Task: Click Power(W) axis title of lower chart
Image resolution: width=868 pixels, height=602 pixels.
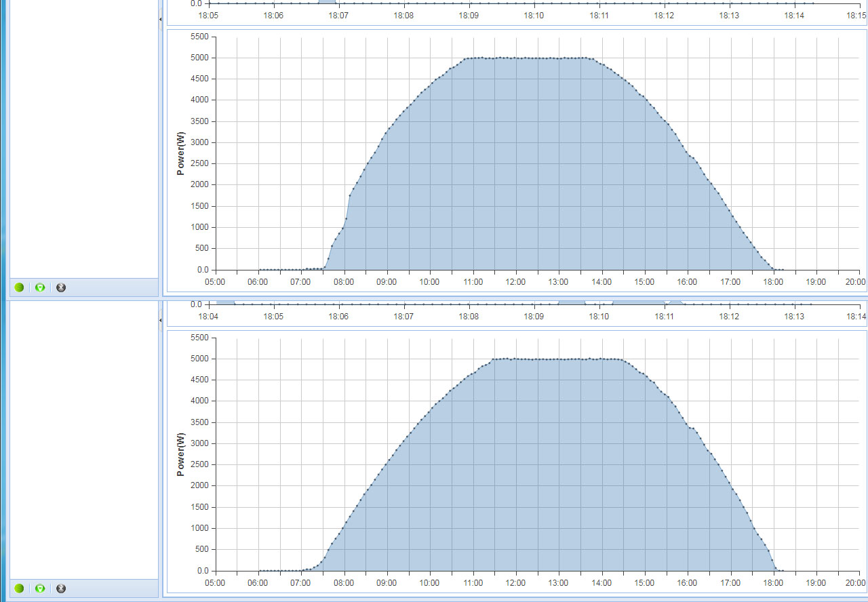Action: [x=180, y=454]
